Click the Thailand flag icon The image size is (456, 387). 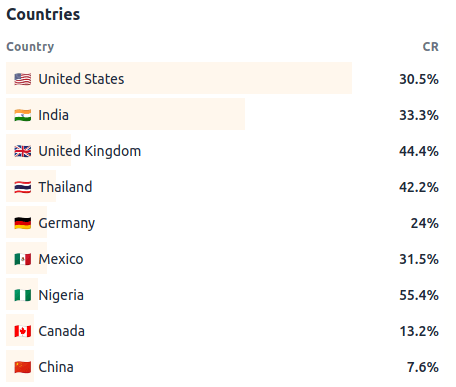pyautogui.click(x=23, y=187)
